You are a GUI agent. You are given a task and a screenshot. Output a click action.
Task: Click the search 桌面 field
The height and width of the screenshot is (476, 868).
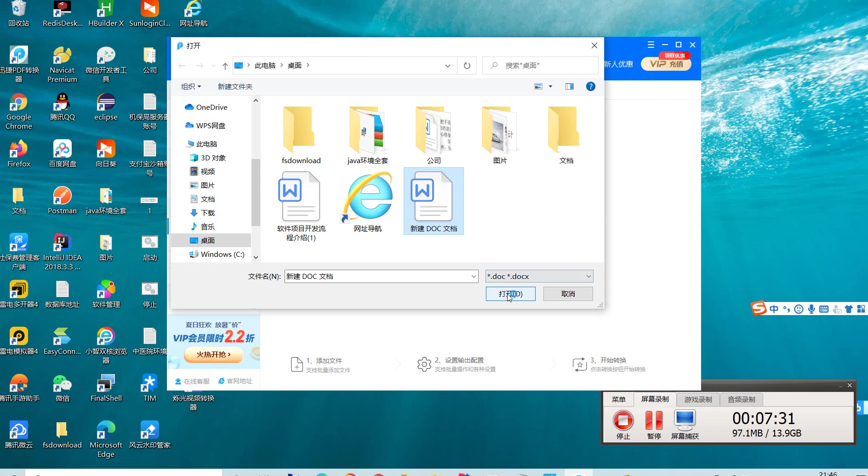tap(540, 65)
